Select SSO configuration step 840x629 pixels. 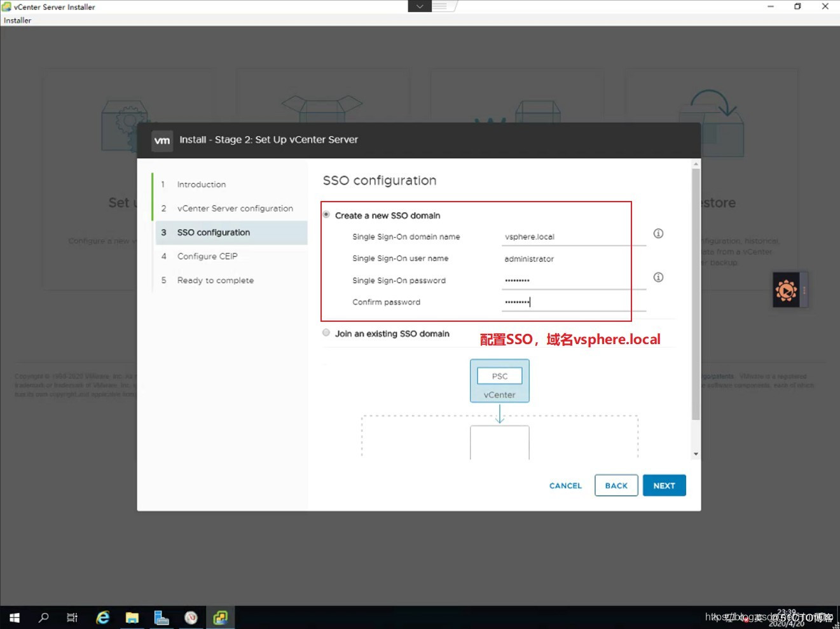tap(230, 232)
